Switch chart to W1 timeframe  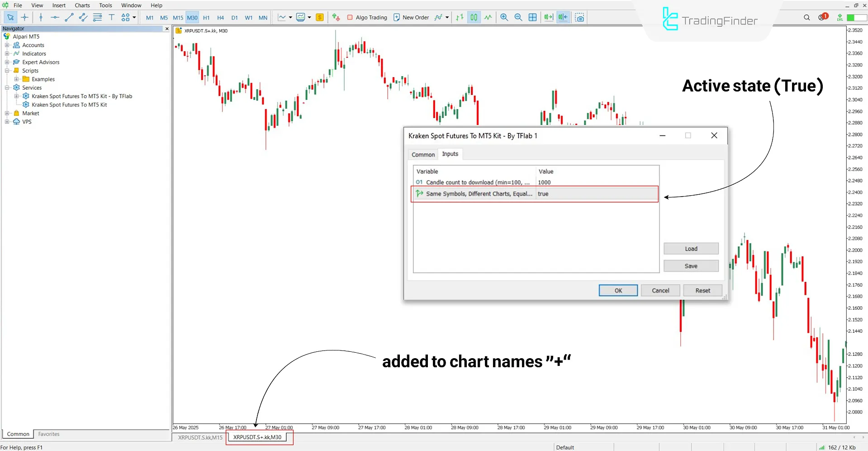click(x=249, y=18)
